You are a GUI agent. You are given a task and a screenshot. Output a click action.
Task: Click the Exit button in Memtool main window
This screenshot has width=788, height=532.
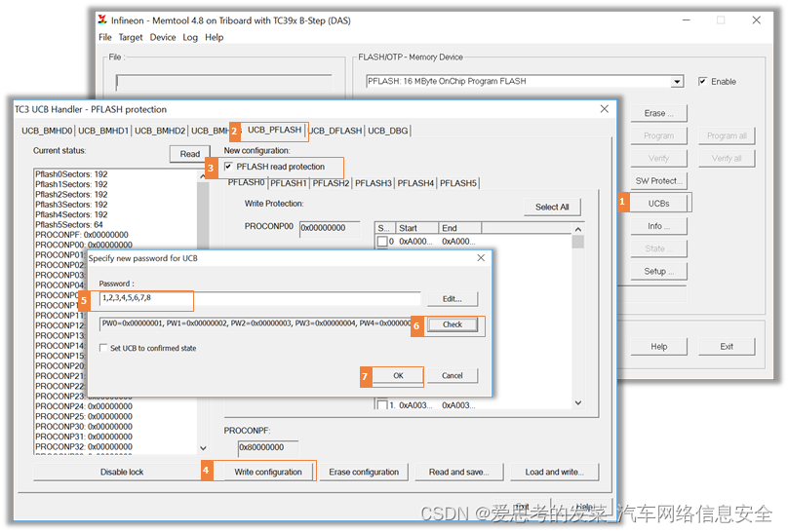coord(727,346)
